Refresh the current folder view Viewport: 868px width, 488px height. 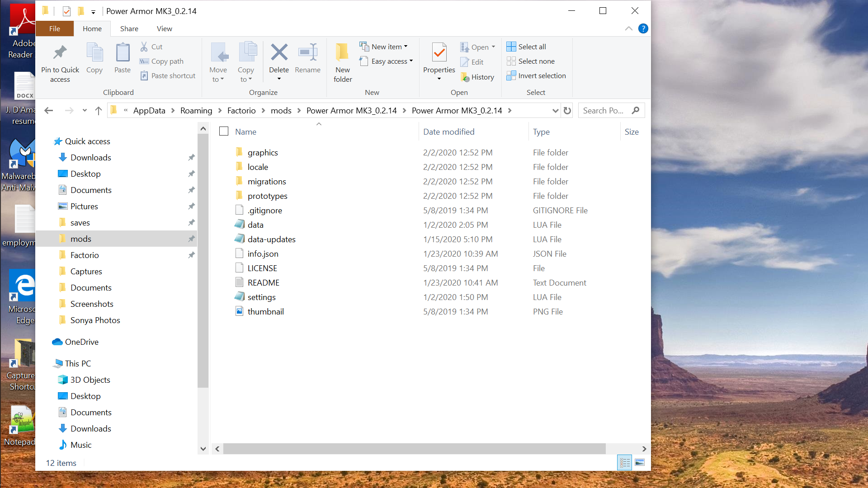click(x=567, y=110)
